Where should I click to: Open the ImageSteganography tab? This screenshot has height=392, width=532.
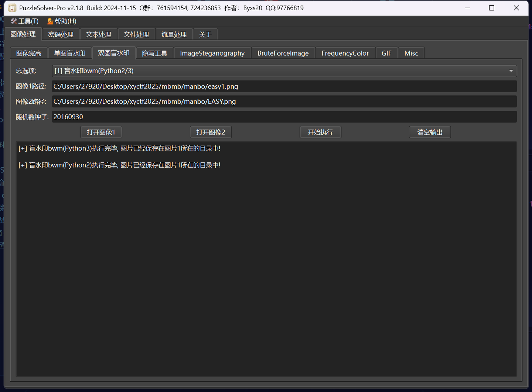pyautogui.click(x=212, y=53)
